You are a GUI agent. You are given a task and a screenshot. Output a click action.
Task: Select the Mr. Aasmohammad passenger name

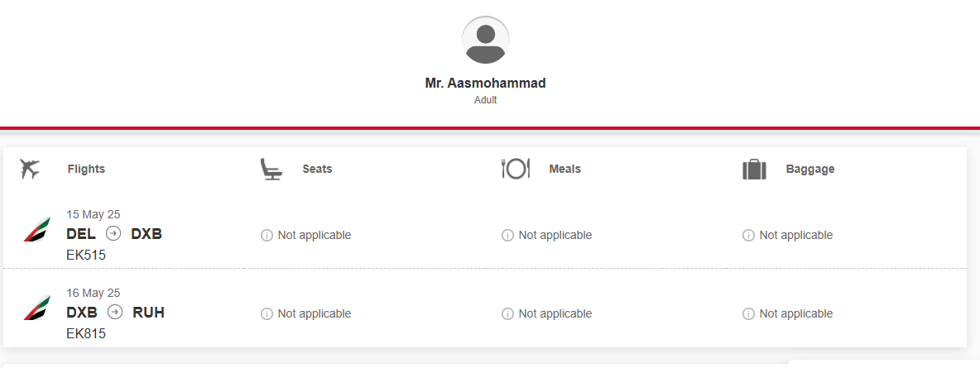pyautogui.click(x=486, y=83)
